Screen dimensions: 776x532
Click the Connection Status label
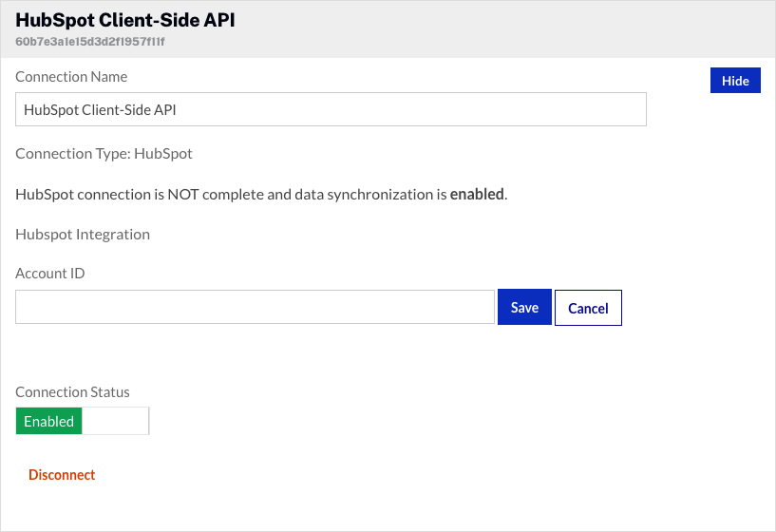[72, 391]
